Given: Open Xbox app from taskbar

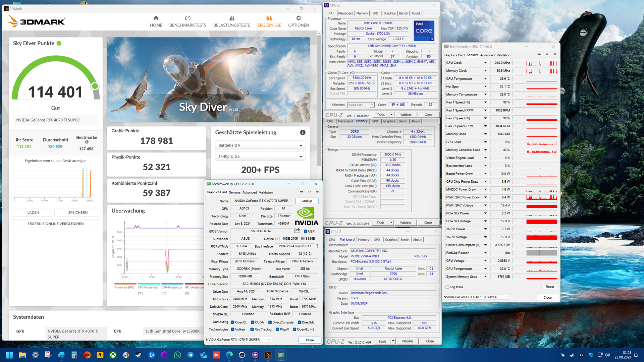Looking at the screenshot, I should pyautogui.click(x=113, y=355).
